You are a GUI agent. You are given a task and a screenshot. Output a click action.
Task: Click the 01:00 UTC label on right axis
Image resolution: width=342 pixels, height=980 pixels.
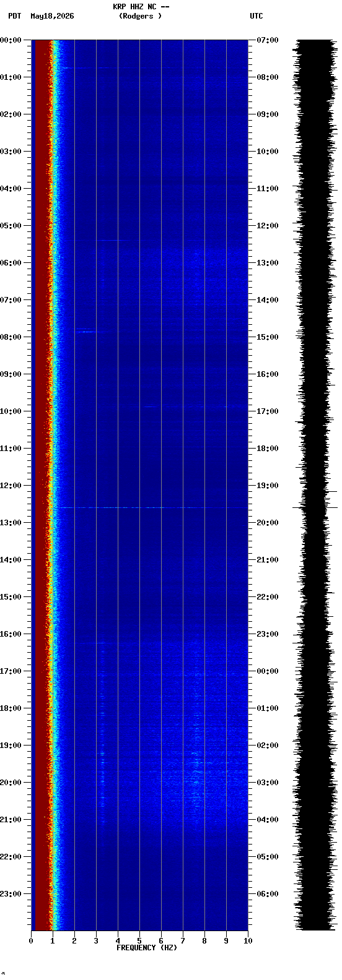pos(267,708)
